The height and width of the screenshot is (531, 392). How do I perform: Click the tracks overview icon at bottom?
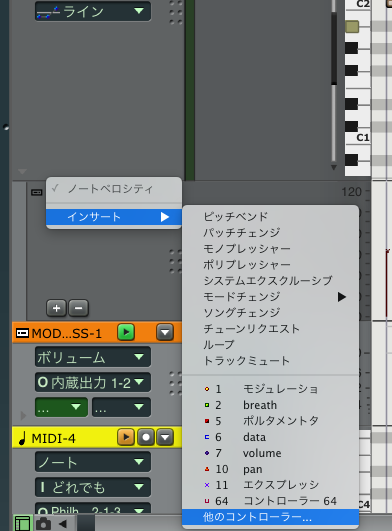tap(22, 523)
